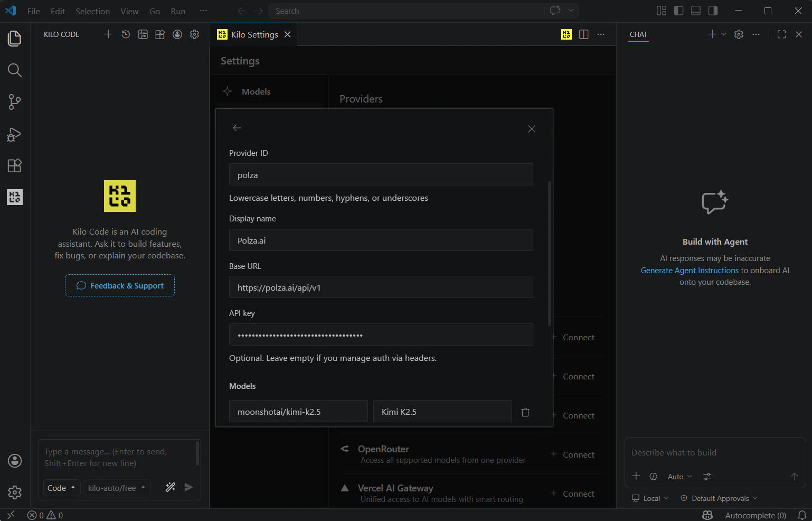Viewport: 812px width, 521px height.
Task: Open Kilo Code history
Action: (126, 34)
